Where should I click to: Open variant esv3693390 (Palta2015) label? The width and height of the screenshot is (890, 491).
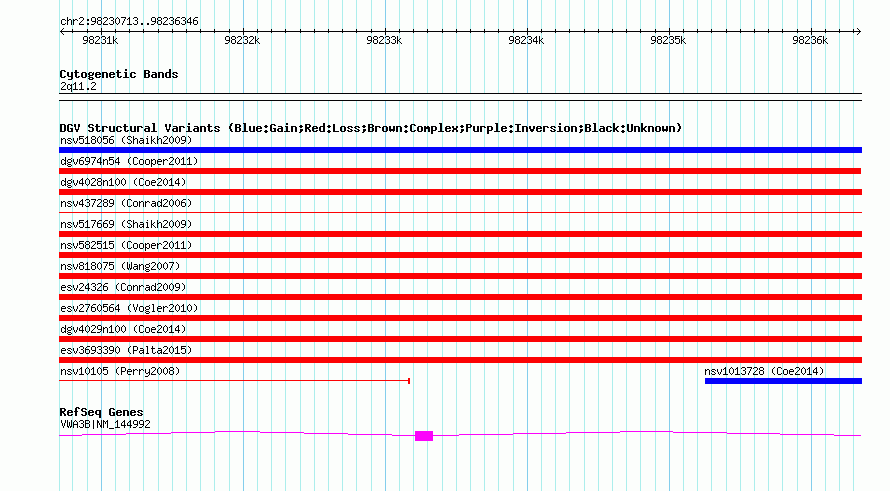[x=126, y=350]
